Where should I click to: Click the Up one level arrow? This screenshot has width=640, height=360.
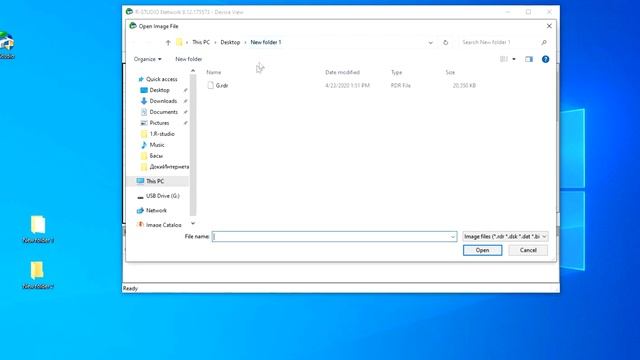pyautogui.click(x=168, y=42)
